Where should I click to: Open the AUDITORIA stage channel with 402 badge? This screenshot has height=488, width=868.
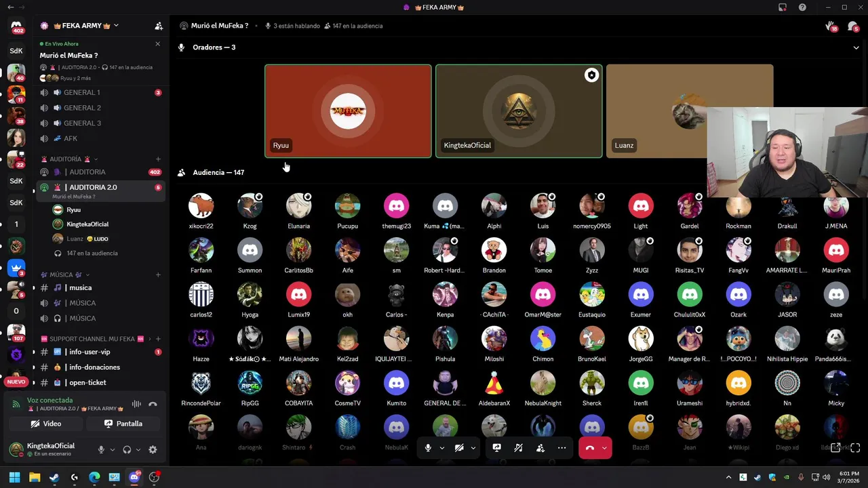coord(100,172)
